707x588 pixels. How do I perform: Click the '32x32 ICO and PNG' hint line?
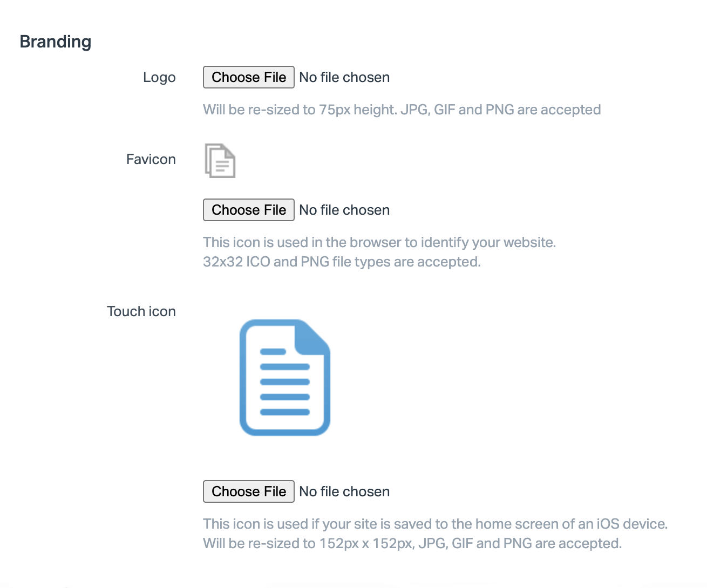coord(342,262)
